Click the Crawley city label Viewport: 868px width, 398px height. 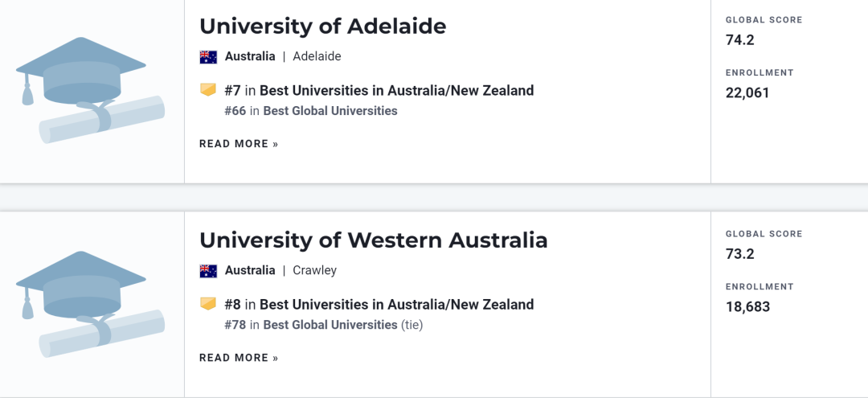tap(314, 271)
